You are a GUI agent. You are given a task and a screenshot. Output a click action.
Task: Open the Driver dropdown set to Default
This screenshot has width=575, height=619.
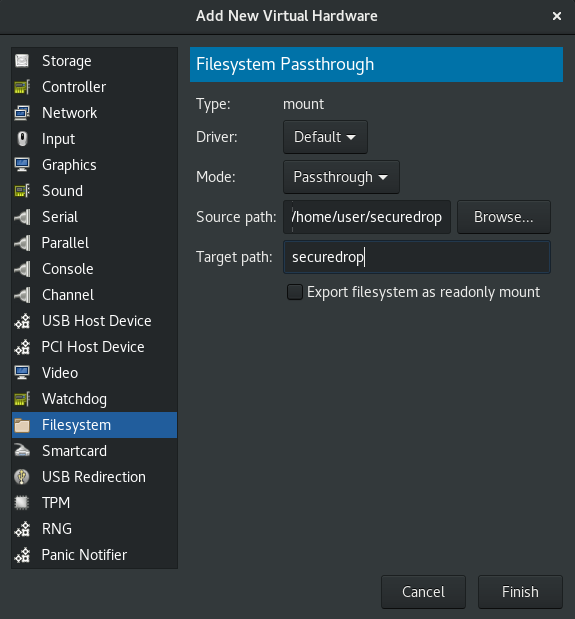point(325,137)
